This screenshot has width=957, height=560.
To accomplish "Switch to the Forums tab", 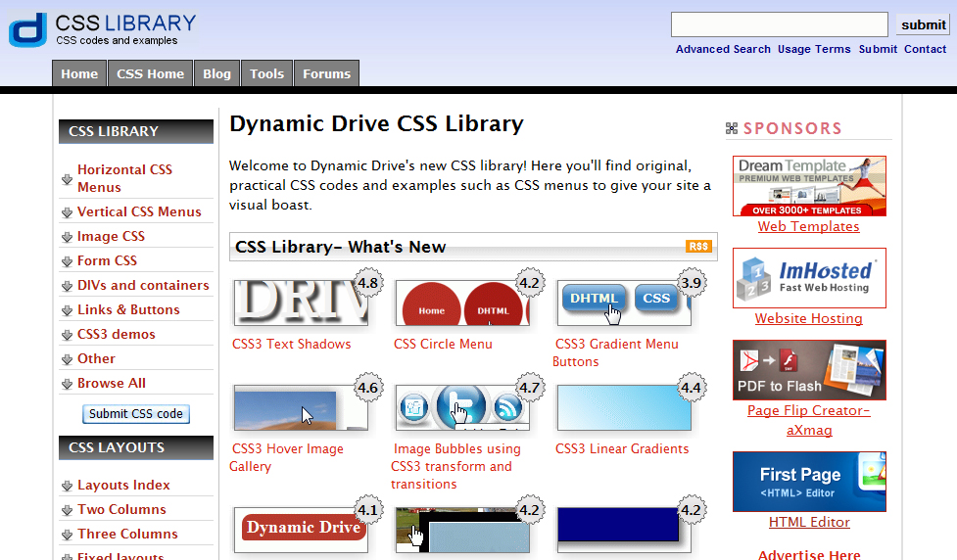I will (326, 73).
